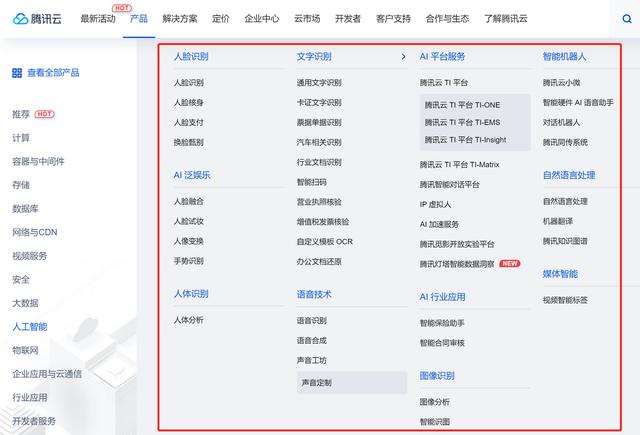Open the highlighted 声音定制 link
The height and width of the screenshot is (435, 640).
(x=352, y=383)
